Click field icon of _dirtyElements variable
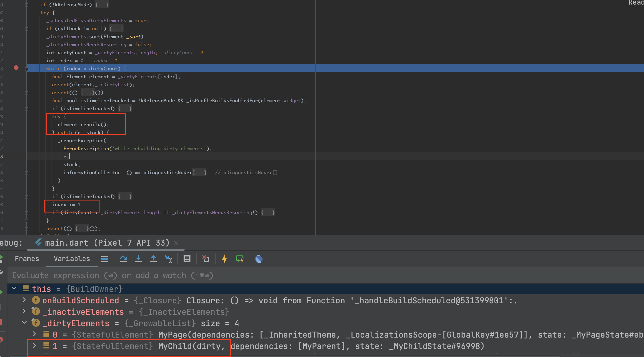Screen dimensions: 644x357 point(36,323)
